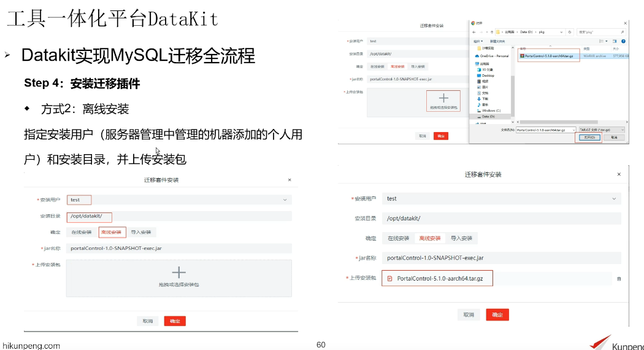Click the vertical scrollbar of the navigation tree
This screenshot has height=350, width=644.
[513, 96]
